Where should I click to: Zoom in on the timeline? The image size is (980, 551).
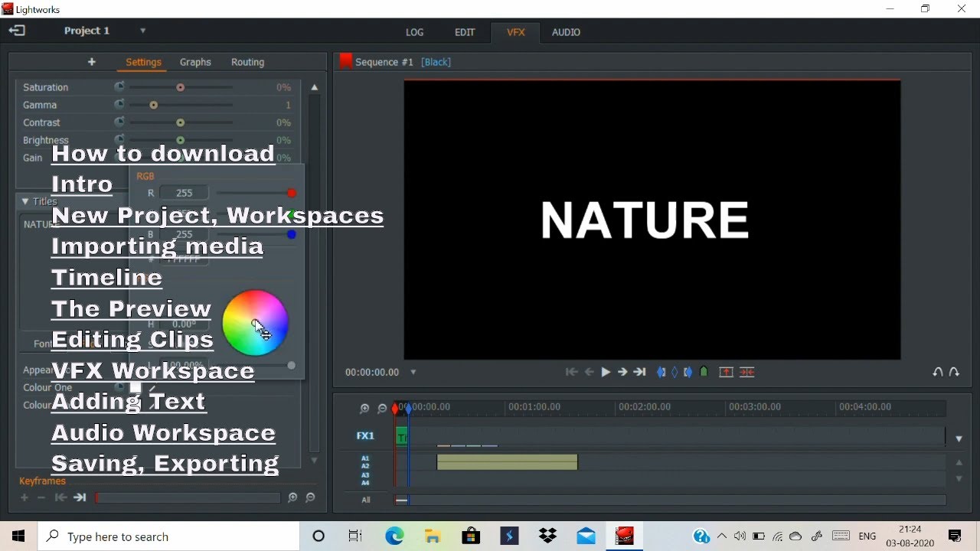(x=364, y=409)
